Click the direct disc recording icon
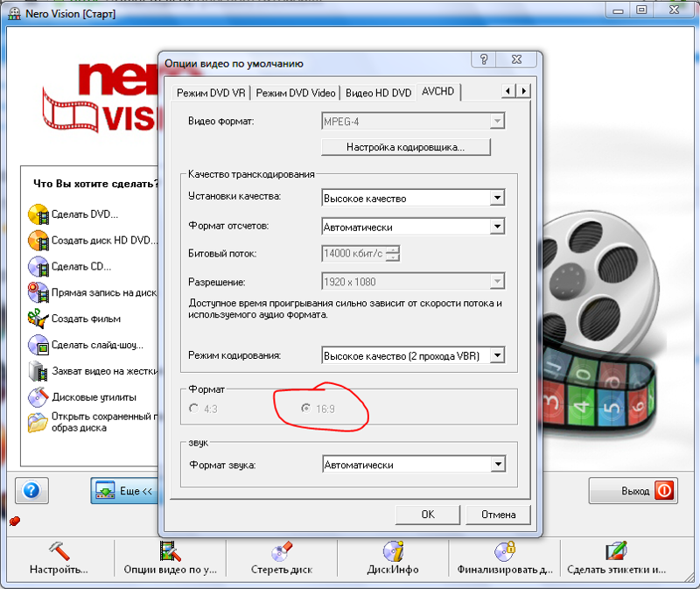The width and height of the screenshot is (700, 589). point(38,292)
